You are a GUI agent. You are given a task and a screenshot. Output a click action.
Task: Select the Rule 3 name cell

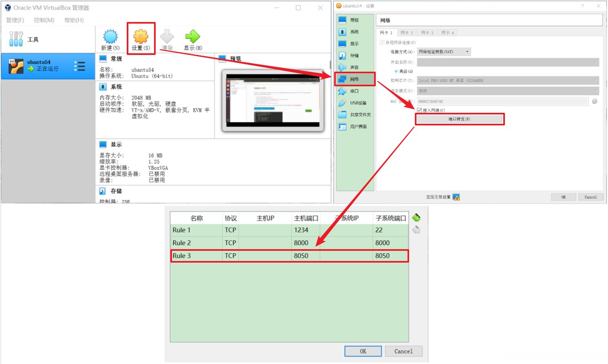(x=196, y=256)
